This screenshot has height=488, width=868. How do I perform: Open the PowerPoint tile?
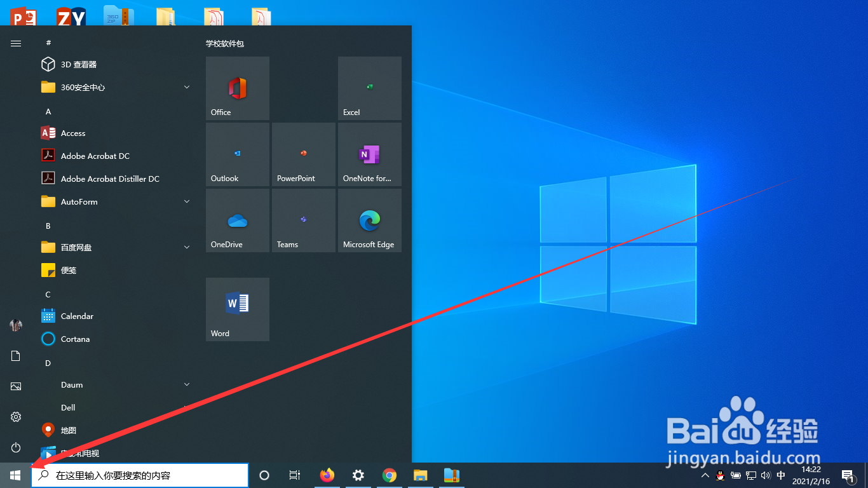tap(304, 154)
